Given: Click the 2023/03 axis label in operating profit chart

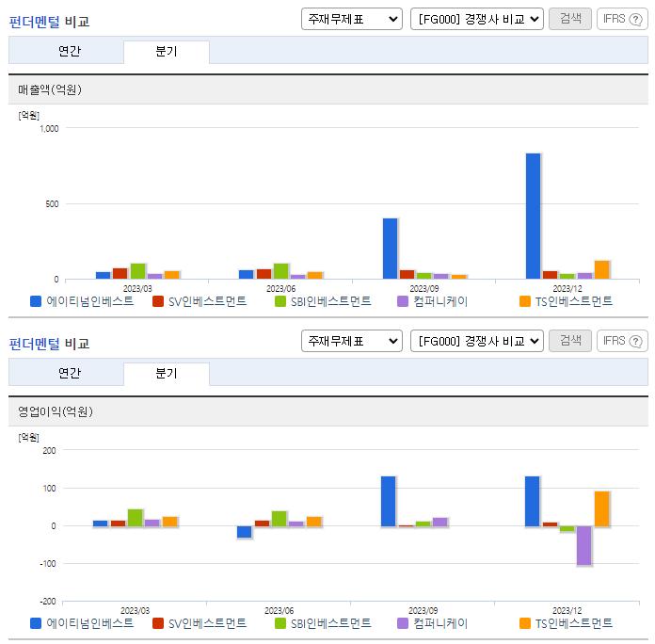Looking at the screenshot, I should [135, 610].
